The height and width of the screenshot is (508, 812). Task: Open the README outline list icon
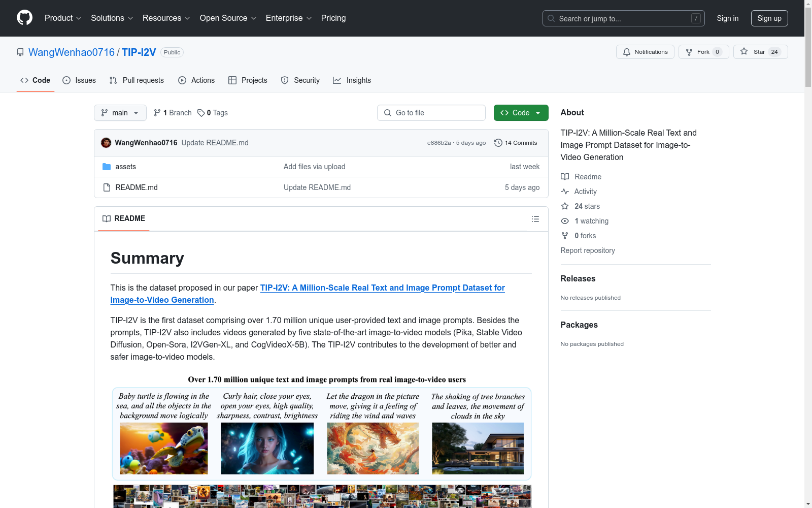click(535, 219)
